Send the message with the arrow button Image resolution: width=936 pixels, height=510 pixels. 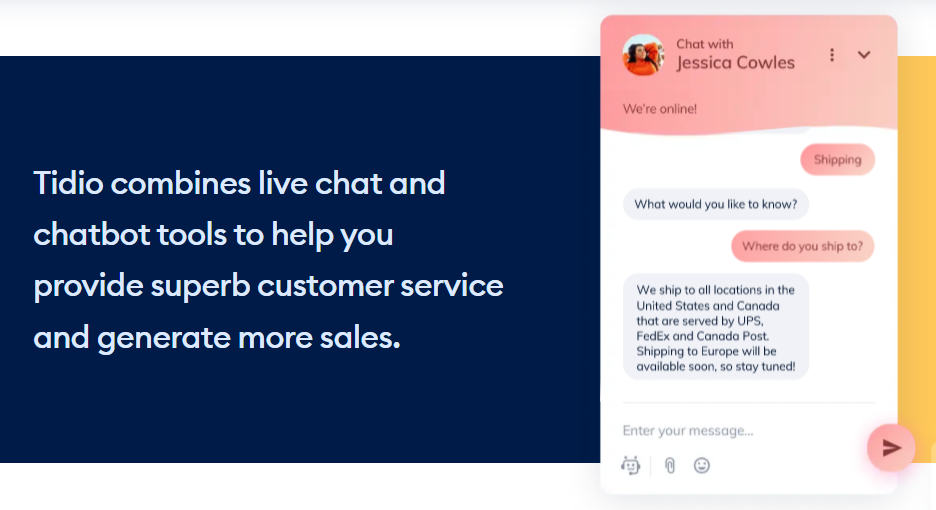click(x=891, y=447)
